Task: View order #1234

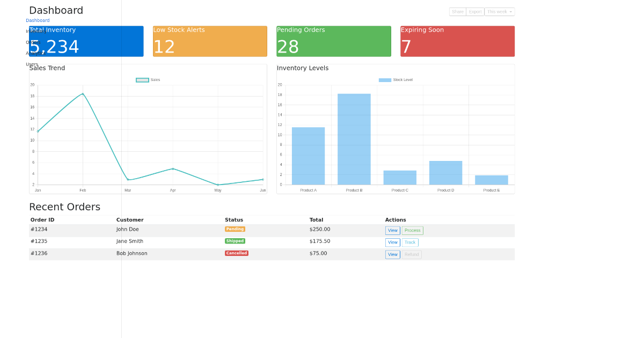Action: tap(392, 230)
